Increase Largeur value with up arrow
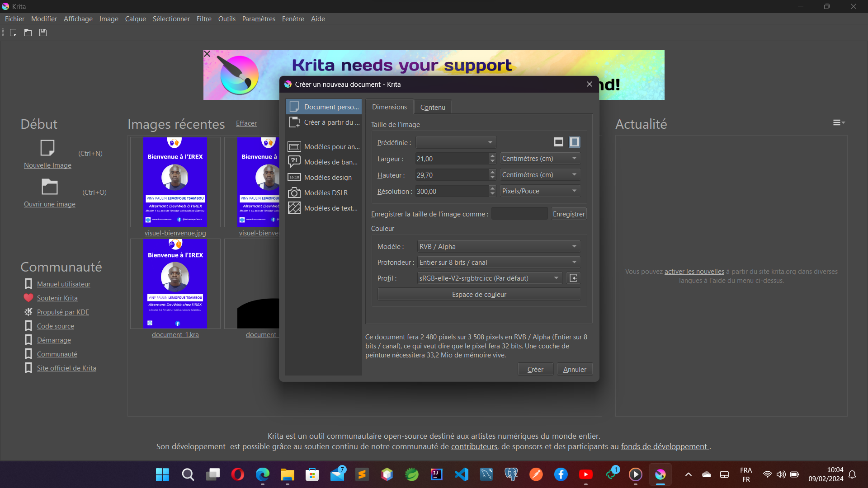The width and height of the screenshot is (868, 488). 492,156
